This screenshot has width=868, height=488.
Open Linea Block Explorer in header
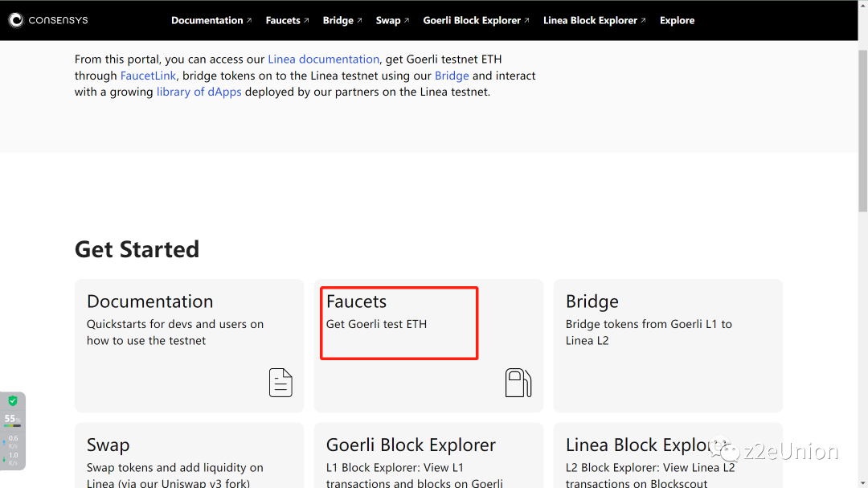coord(590,20)
